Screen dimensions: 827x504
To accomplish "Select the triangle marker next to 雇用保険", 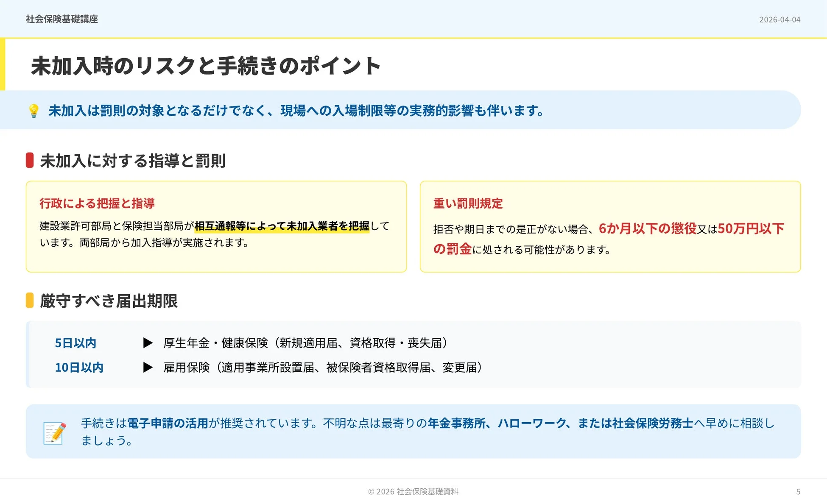I will click(148, 368).
